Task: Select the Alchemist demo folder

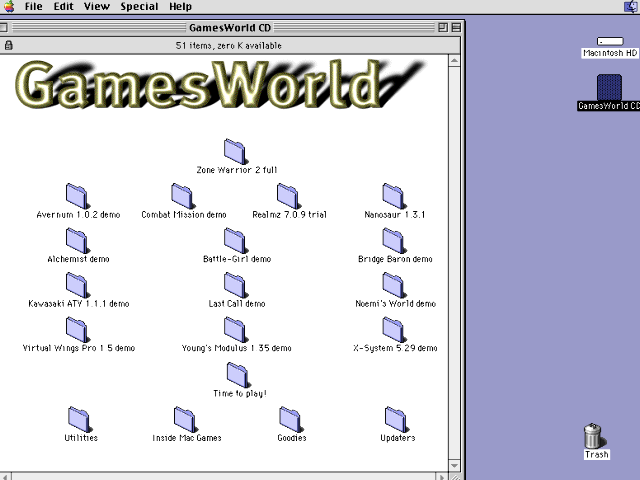Action: click(77, 241)
